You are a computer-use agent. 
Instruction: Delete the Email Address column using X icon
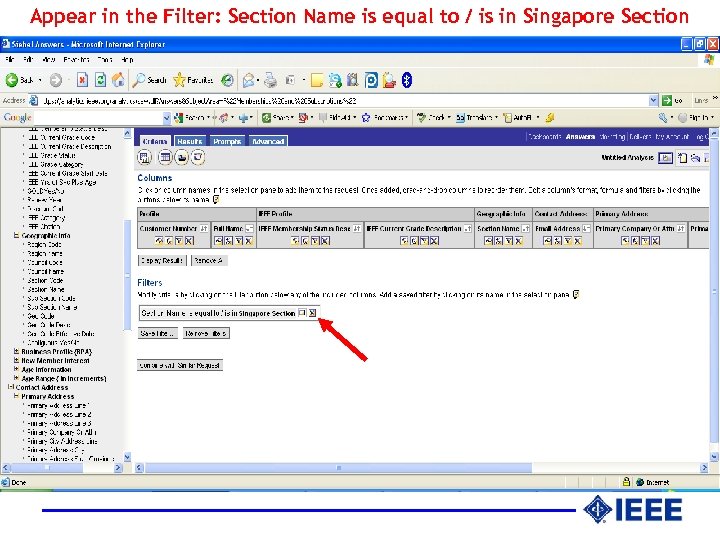tap(578, 240)
